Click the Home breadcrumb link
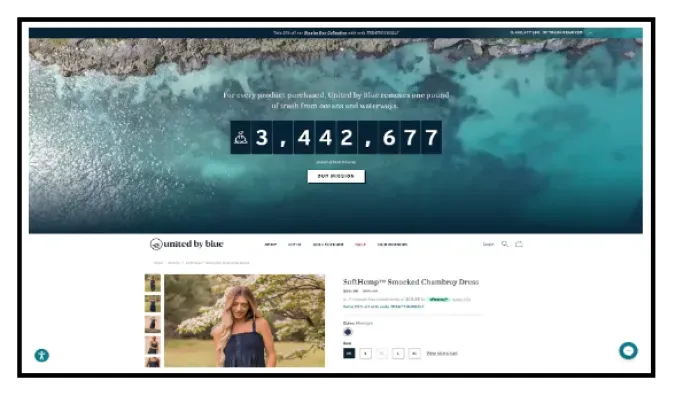Image resolution: width=673 pixels, height=395 pixels. [158, 263]
